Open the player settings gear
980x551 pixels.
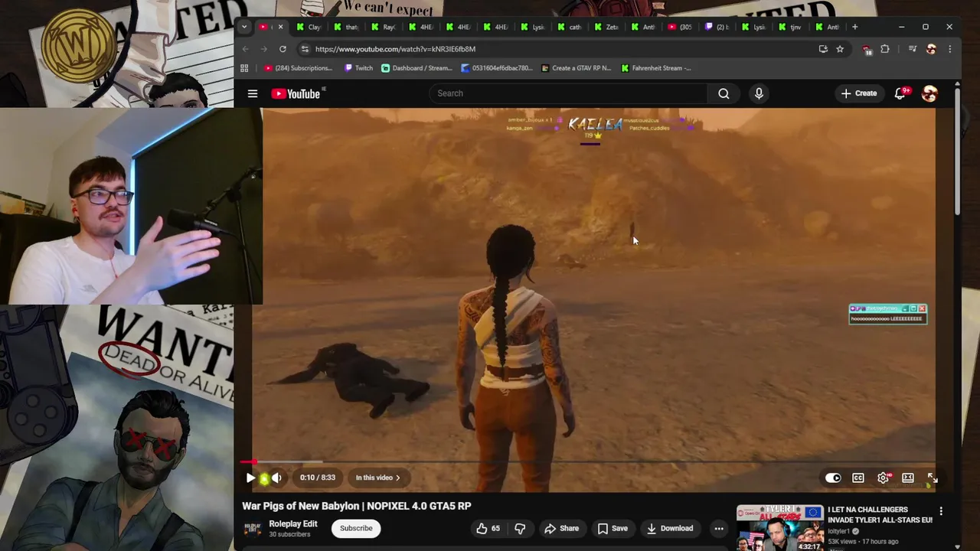[883, 478]
